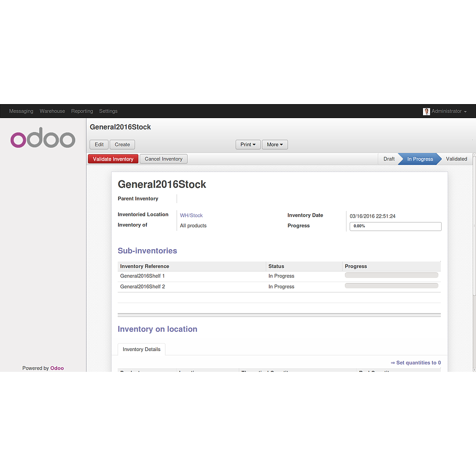Click the General2016Shelf 2 progress bar

click(391, 286)
